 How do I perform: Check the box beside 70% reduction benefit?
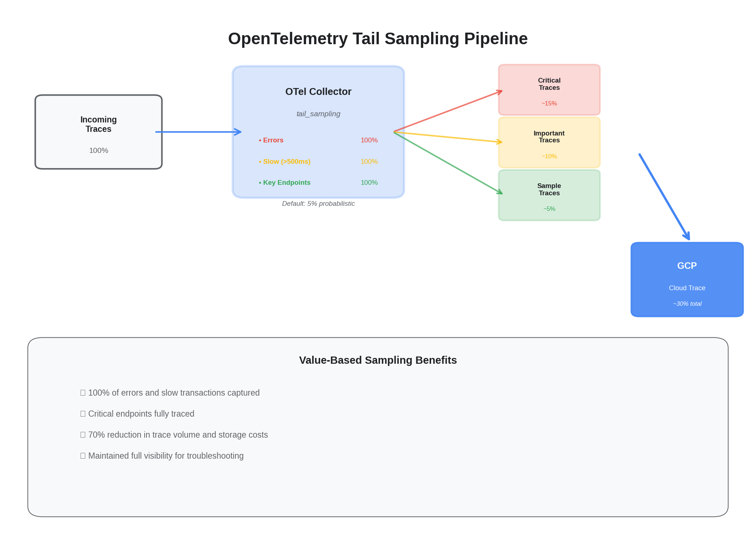(83, 435)
